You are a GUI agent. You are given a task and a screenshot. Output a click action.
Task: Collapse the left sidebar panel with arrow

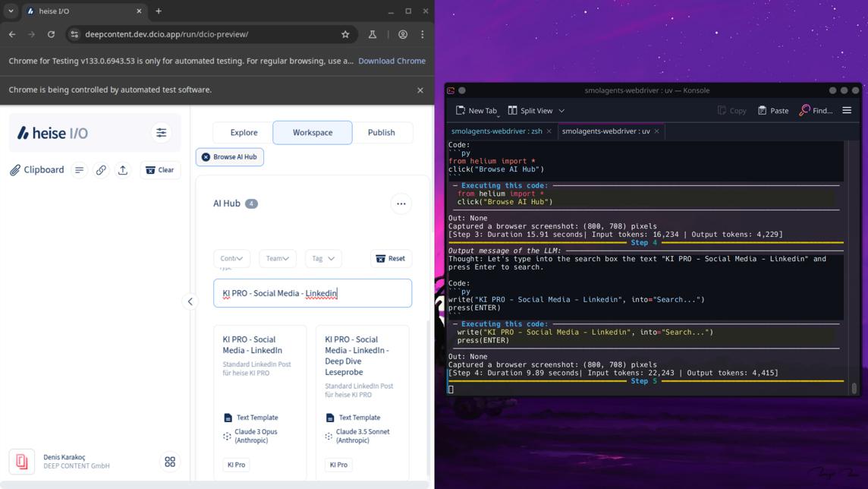pyautogui.click(x=190, y=301)
